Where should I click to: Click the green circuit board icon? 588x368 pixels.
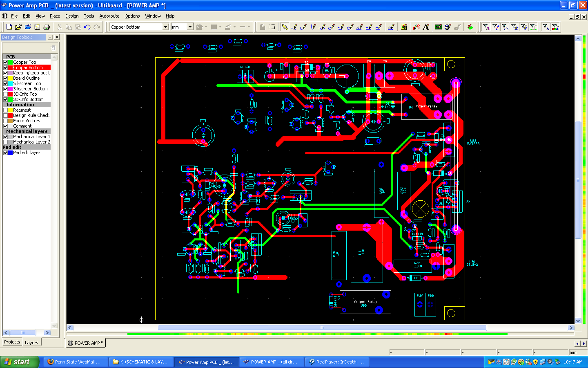(x=438, y=27)
